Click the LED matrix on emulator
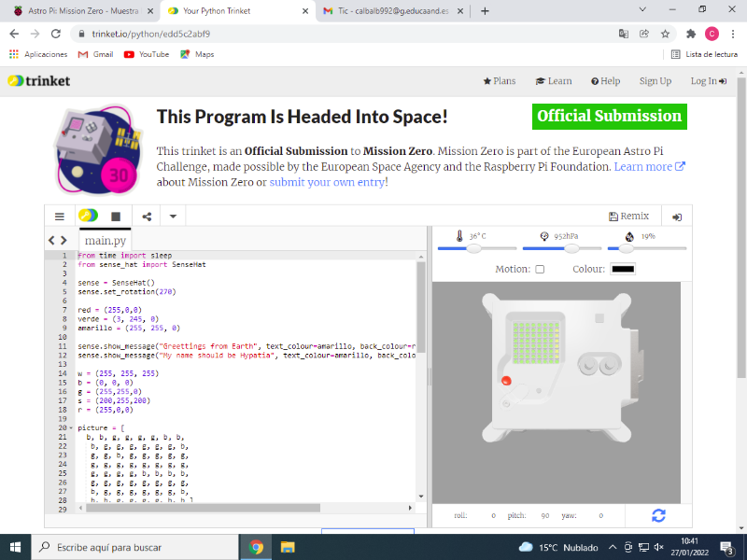 click(536, 343)
